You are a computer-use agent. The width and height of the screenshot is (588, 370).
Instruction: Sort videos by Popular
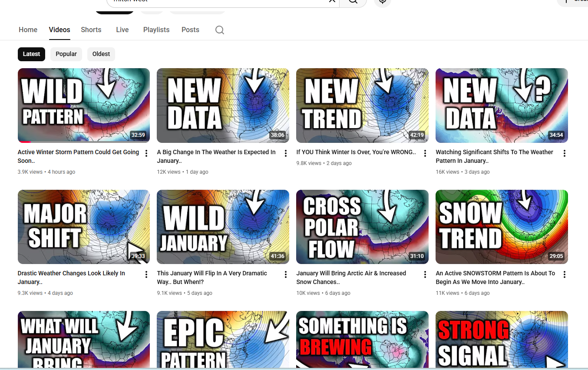click(66, 54)
